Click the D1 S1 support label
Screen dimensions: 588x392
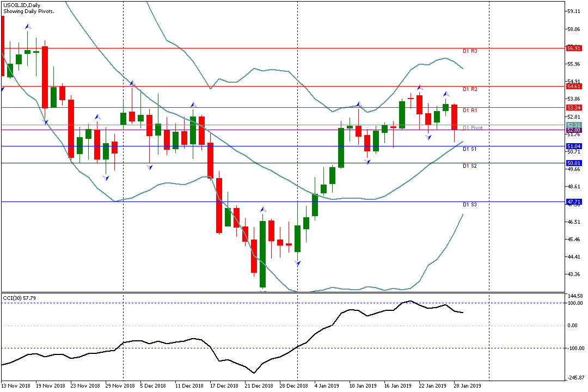click(470, 149)
